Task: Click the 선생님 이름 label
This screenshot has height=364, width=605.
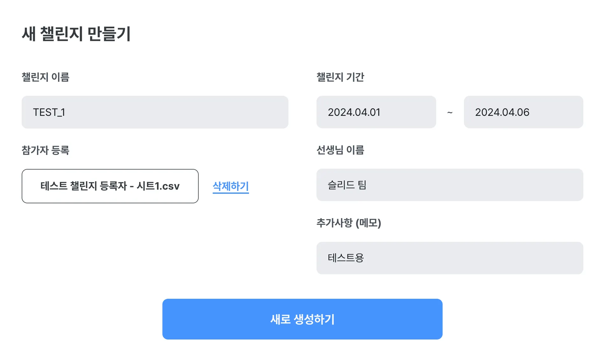Action: pos(340,150)
